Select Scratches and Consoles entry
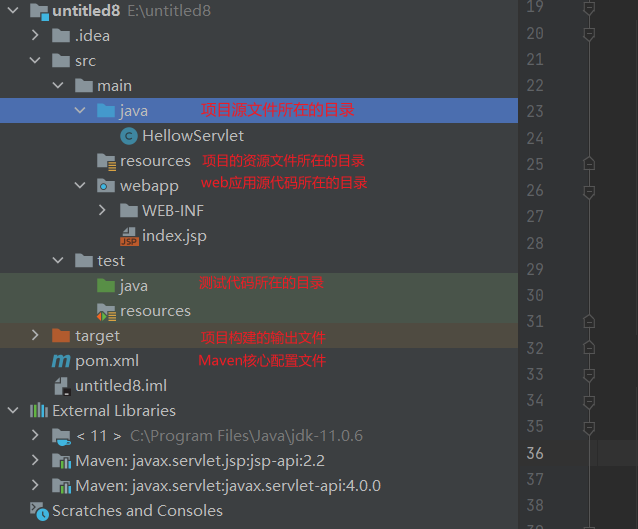This screenshot has width=638, height=529. 138,511
